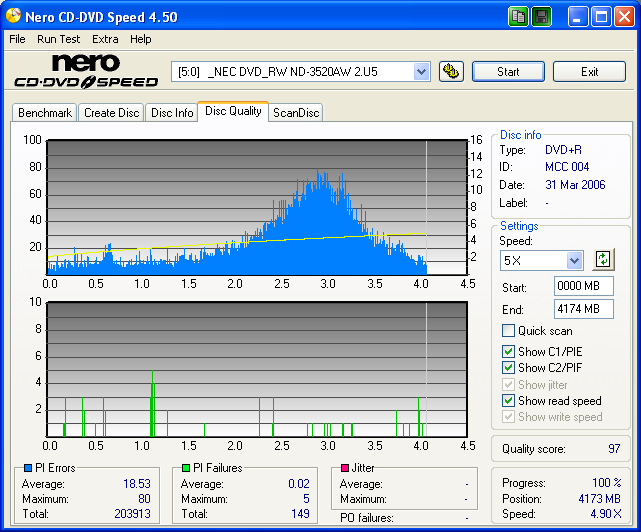The width and height of the screenshot is (641, 532).
Task: Click PI Errors maximum value 80
Action: 144,499
